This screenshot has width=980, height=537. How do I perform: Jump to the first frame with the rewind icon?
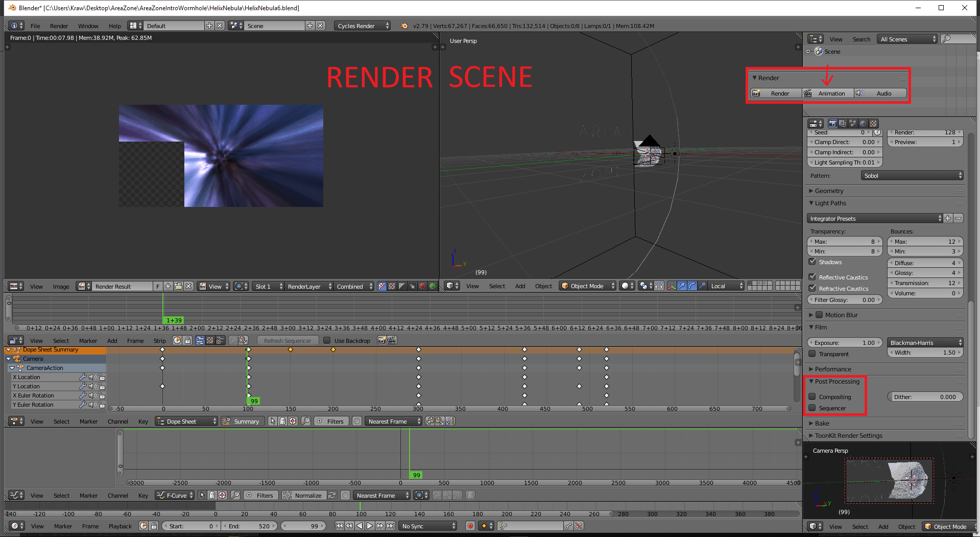(x=339, y=526)
